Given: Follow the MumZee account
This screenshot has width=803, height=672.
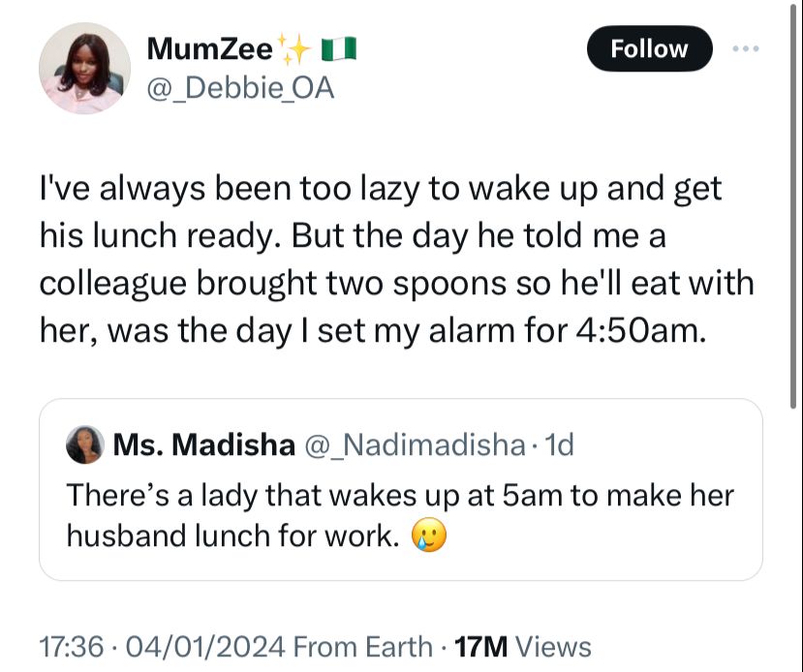Looking at the screenshot, I should (x=648, y=48).
